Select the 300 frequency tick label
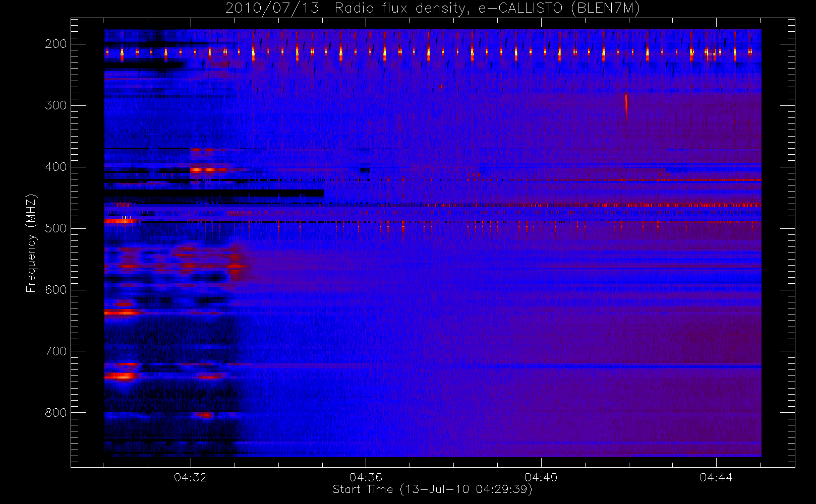 (x=55, y=105)
